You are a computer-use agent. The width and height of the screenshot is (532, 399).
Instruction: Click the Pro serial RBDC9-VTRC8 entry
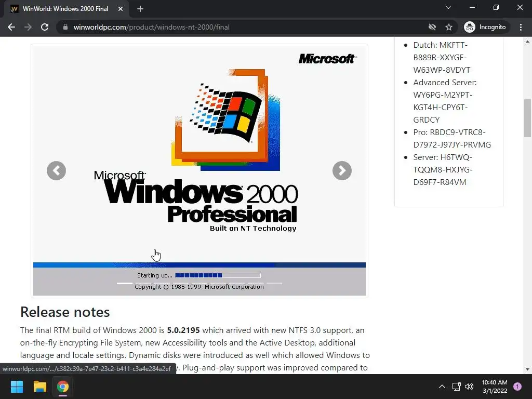[452, 138]
